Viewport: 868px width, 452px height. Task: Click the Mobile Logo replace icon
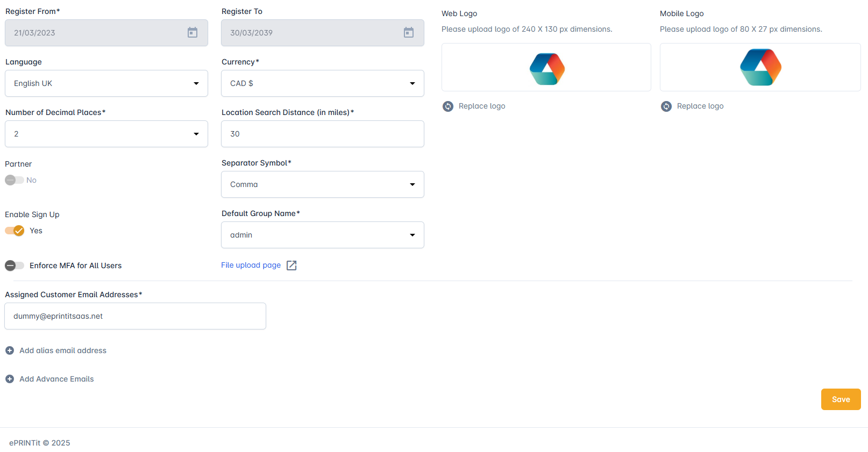[x=666, y=106]
